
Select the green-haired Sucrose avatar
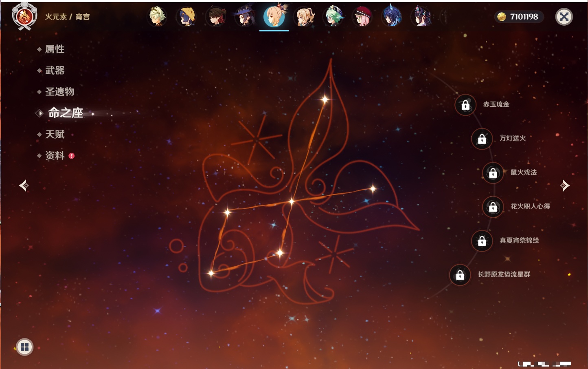pos(333,17)
